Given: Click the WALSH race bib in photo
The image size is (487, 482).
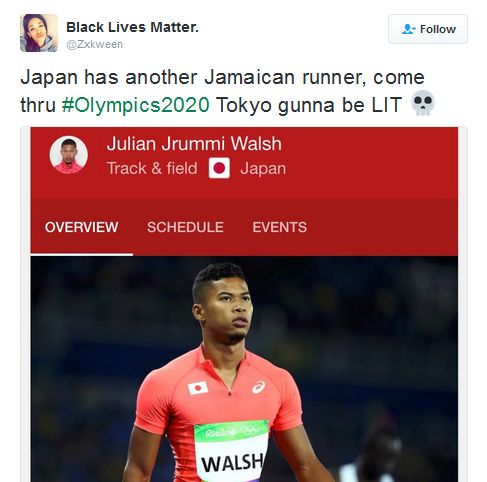Looking at the screenshot, I should [x=232, y=452].
